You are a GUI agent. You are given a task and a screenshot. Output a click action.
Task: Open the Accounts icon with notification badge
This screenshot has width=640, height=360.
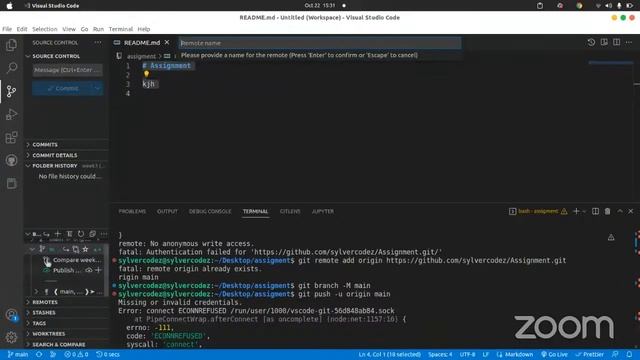pyautogui.click(x=11, y=315)
